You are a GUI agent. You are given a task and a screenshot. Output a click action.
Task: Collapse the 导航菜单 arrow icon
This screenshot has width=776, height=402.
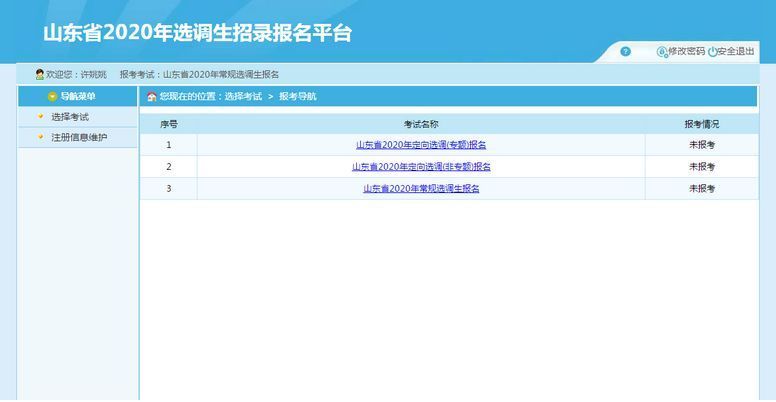52,97
